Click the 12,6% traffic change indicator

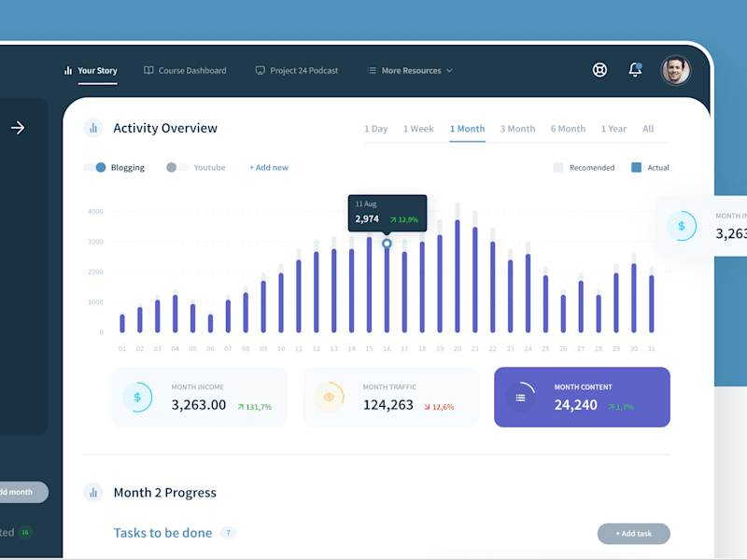click(439, 407)
